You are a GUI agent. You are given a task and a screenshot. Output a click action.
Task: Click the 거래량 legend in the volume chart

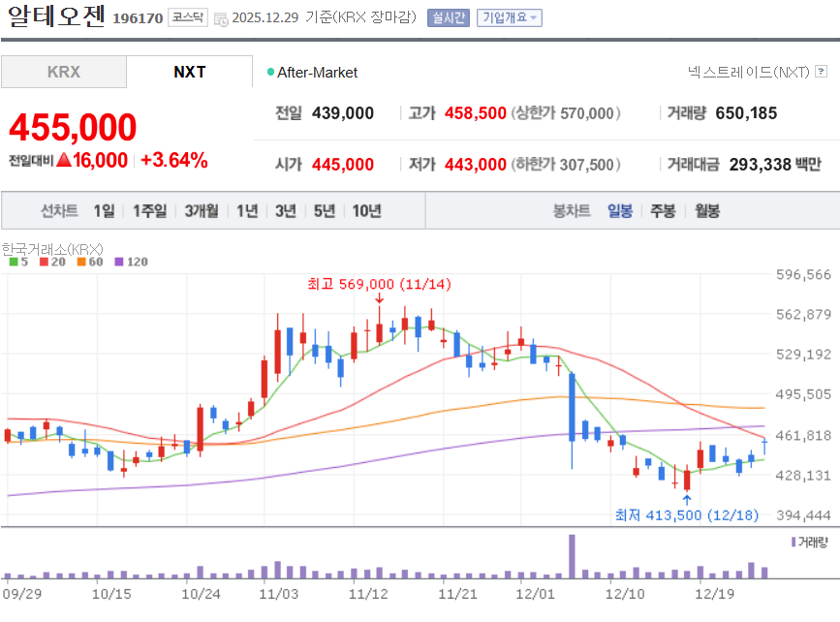(809, 543)
